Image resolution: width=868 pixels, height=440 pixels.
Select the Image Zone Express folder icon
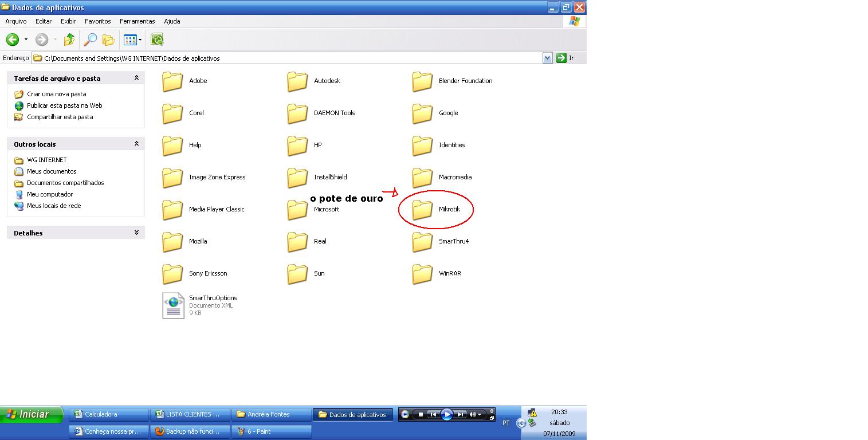point(172,178)
